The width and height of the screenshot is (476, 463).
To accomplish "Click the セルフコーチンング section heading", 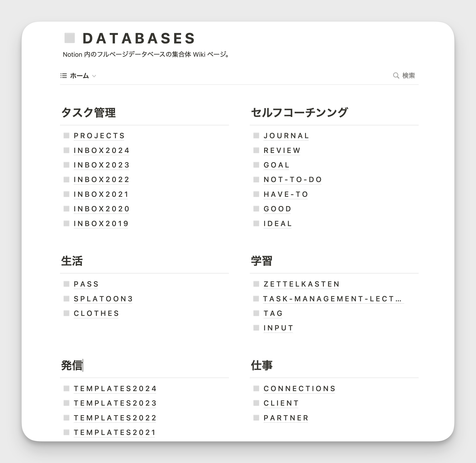I will click(x=299, y=113).
